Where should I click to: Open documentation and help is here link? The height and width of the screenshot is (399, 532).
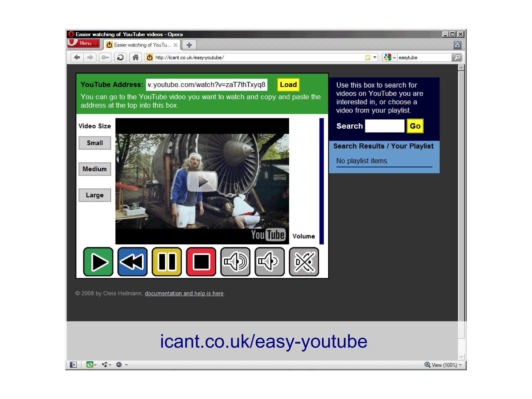(x=184, y=293)
